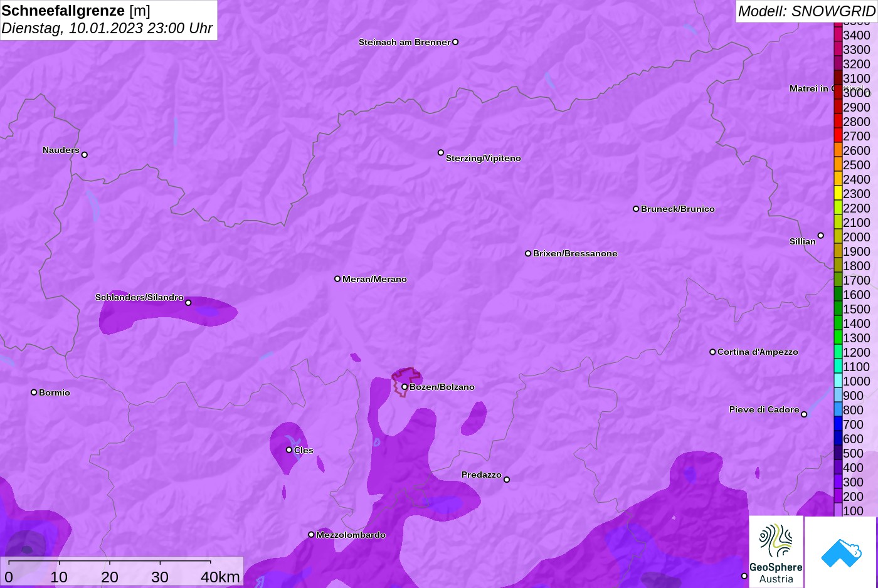
Task: Click the Pieve di Cadore marker dot
Action: pyautogui.click(x=804, y=414)
